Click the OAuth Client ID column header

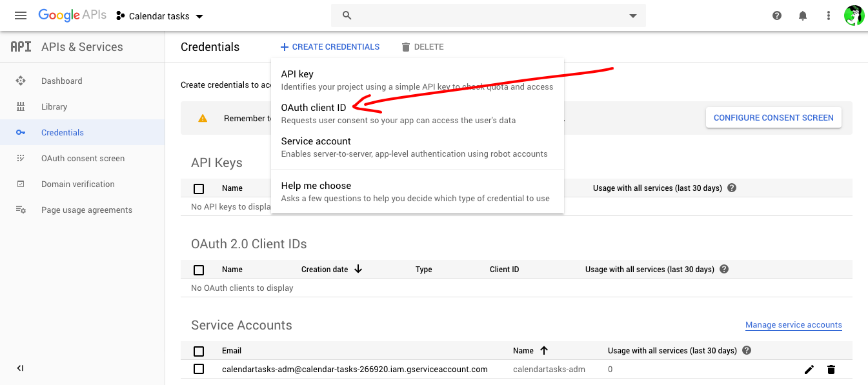coord(504,270)
